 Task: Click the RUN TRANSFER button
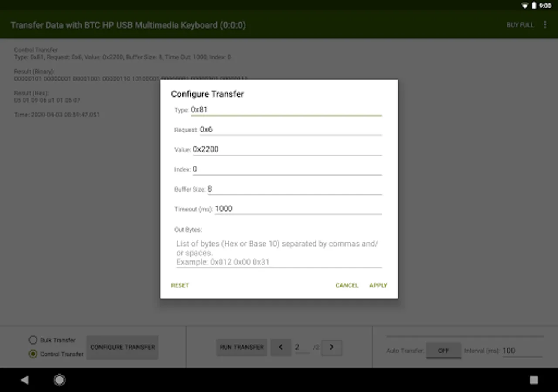click(242, 347)
